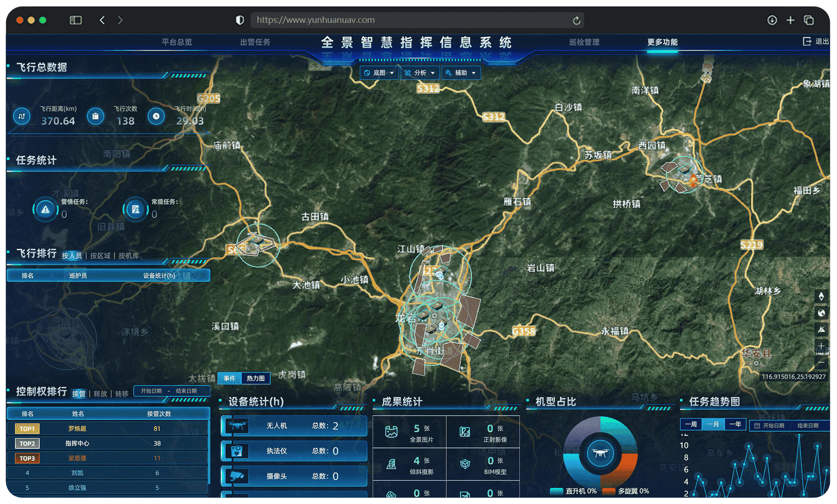Open the 底图 basemap dropdown
Viewport: 837px width, 504px height.
click(379, 73)
